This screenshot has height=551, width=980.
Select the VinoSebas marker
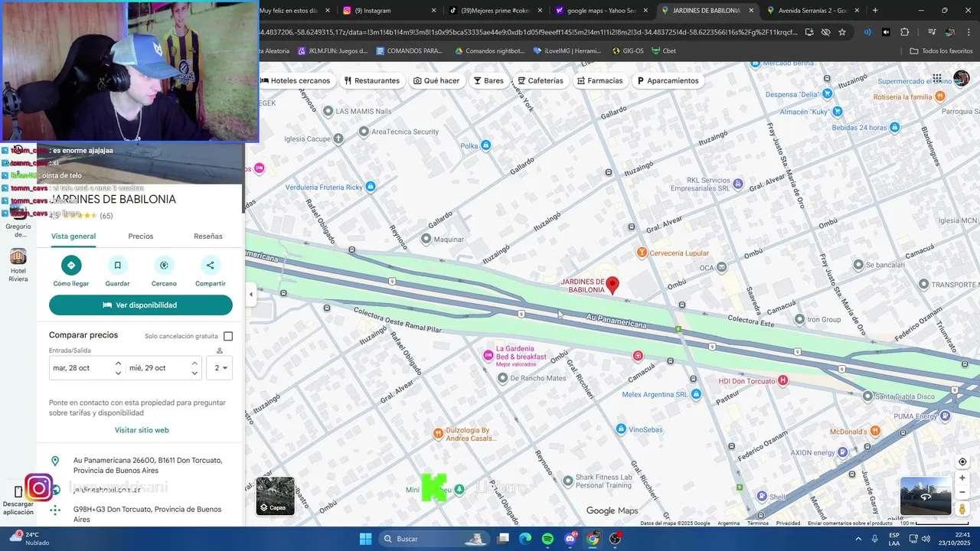point(621,429)
